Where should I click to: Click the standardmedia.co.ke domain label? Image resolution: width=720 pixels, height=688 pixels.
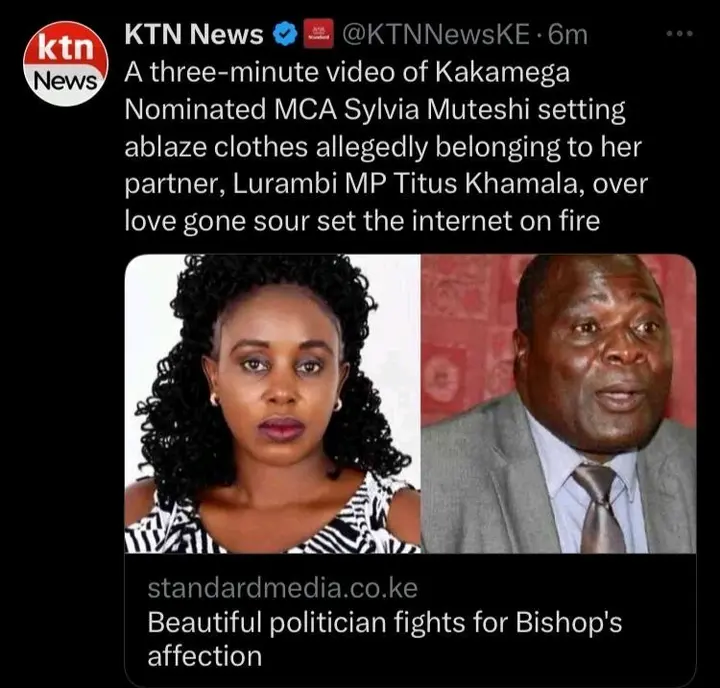(x=282, y=588)
